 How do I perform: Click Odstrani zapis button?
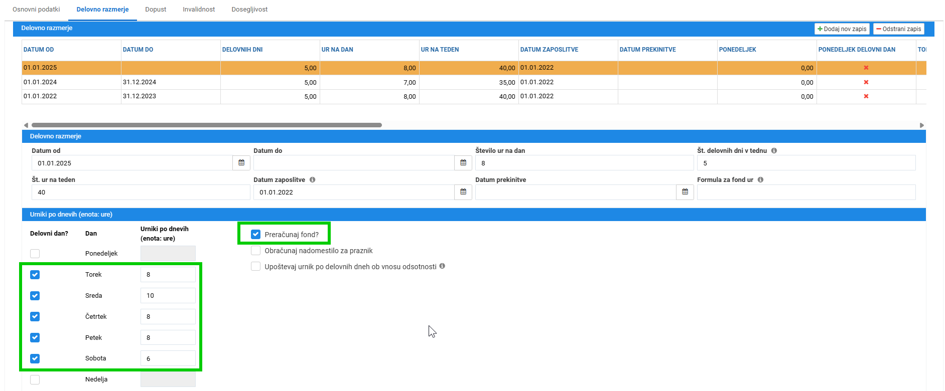click(x=899, y=29)
